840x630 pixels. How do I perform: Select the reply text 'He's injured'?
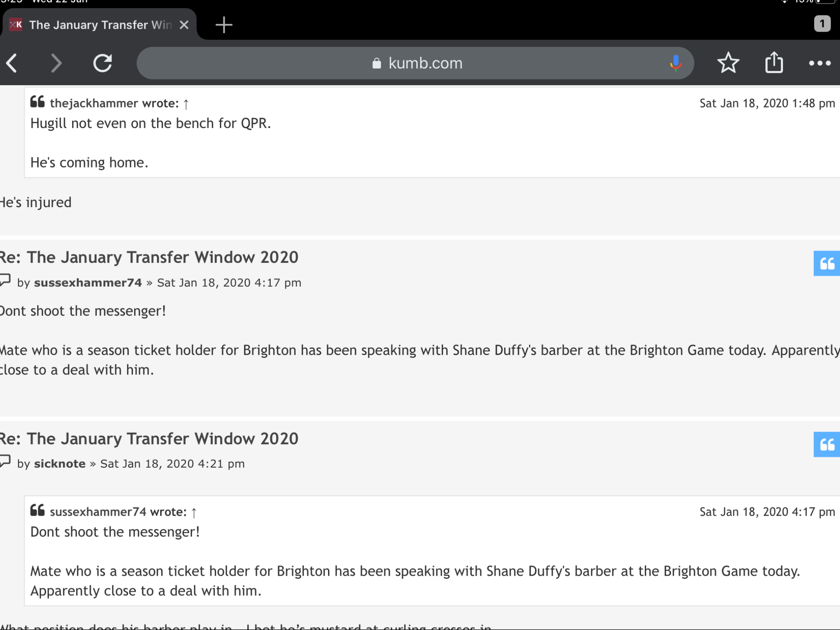pyautogui.click(x=36, y=203)
